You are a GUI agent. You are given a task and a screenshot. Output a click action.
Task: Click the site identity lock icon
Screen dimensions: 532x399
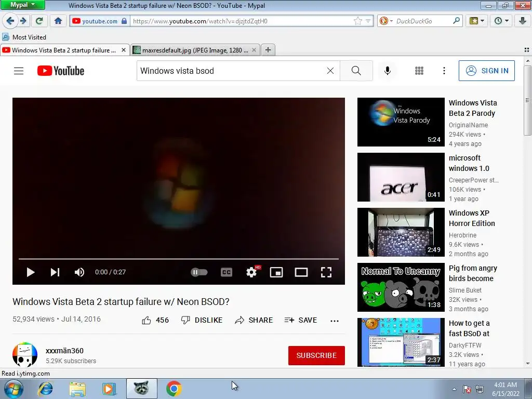(124, 21)
